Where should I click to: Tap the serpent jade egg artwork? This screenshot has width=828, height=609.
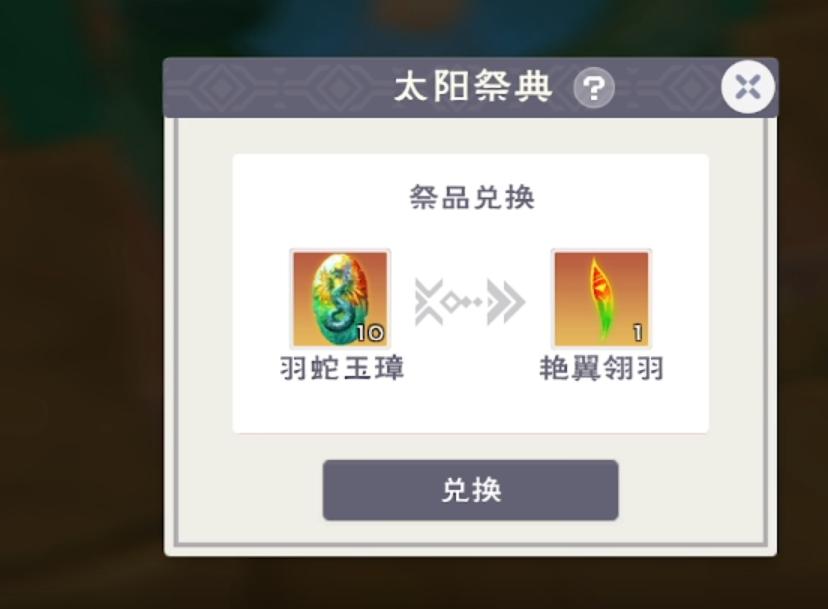click(x=340, y=299)
